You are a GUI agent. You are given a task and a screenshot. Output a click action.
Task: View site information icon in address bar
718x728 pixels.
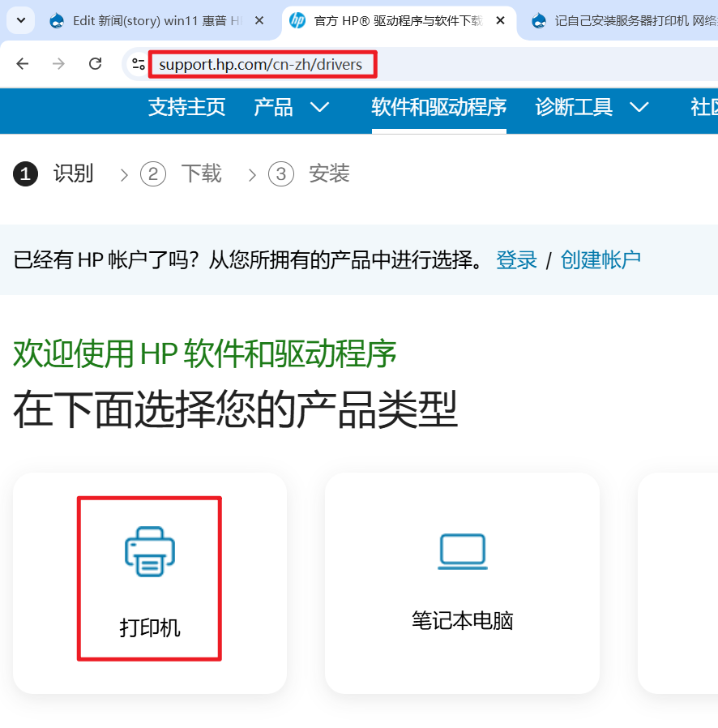(x=139, y=64)
